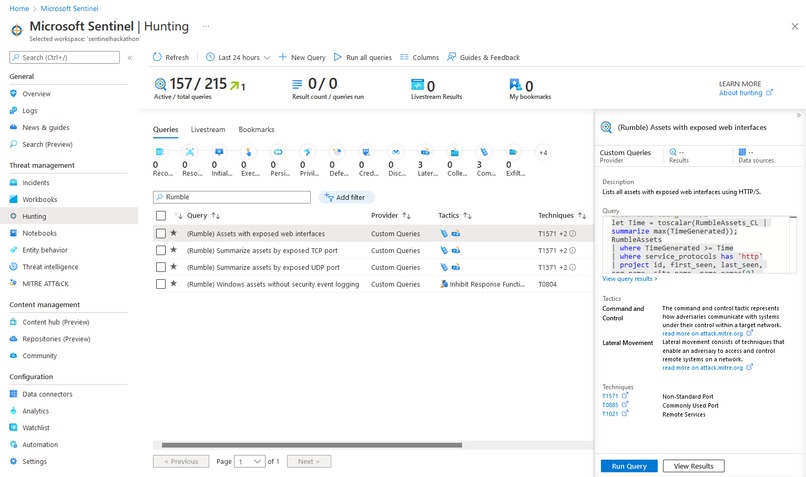Viewport: 806px width, 477px height.
Task: Check Summarize assets by exposed UDP port row
Action: click(x=161, y=267)
